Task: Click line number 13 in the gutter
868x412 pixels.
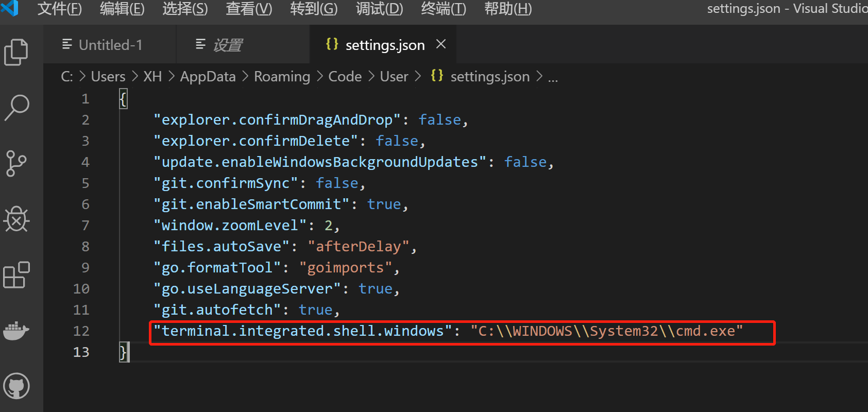Action: [x=81, y=352]
